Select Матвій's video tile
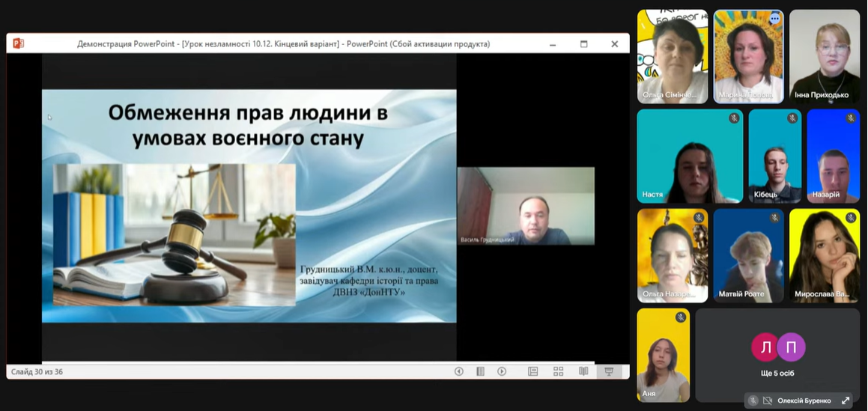The width and height of the screenshot is (868, 411). click(x=747, y=255)
